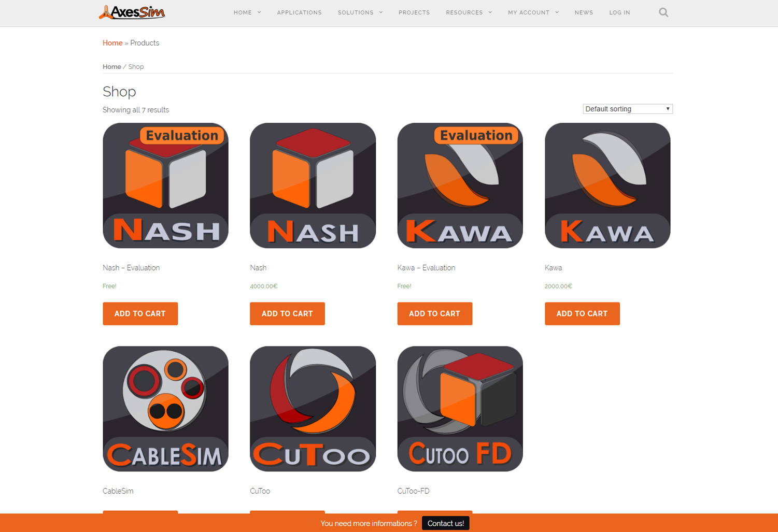Open the search magnifier icon

tap(663, 12)
